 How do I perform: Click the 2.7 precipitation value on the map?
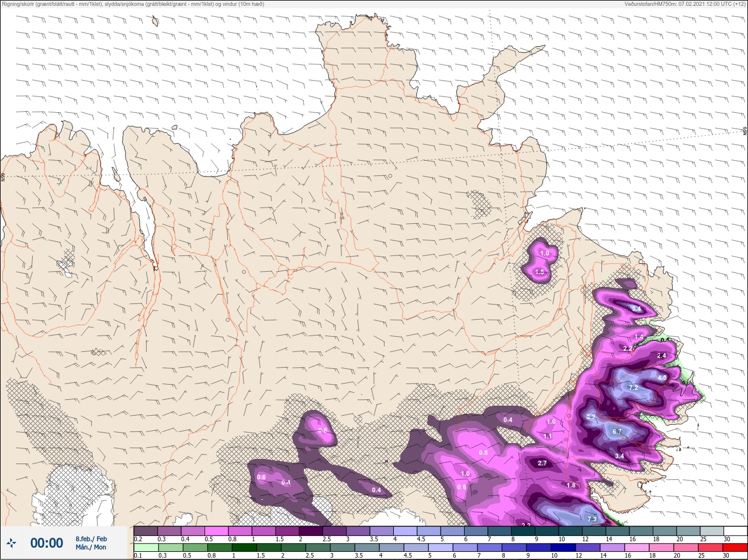coord(542,463)
